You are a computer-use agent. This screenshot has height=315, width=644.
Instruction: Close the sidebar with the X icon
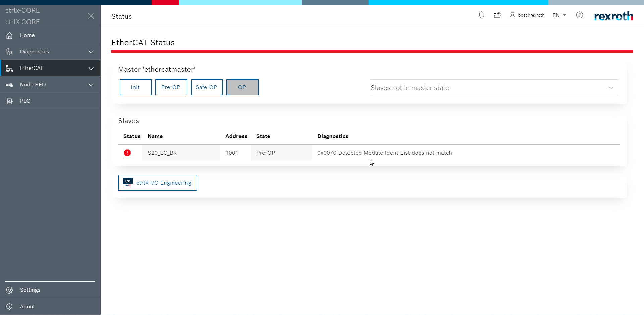pyautogui.click(x=91, y=16)
